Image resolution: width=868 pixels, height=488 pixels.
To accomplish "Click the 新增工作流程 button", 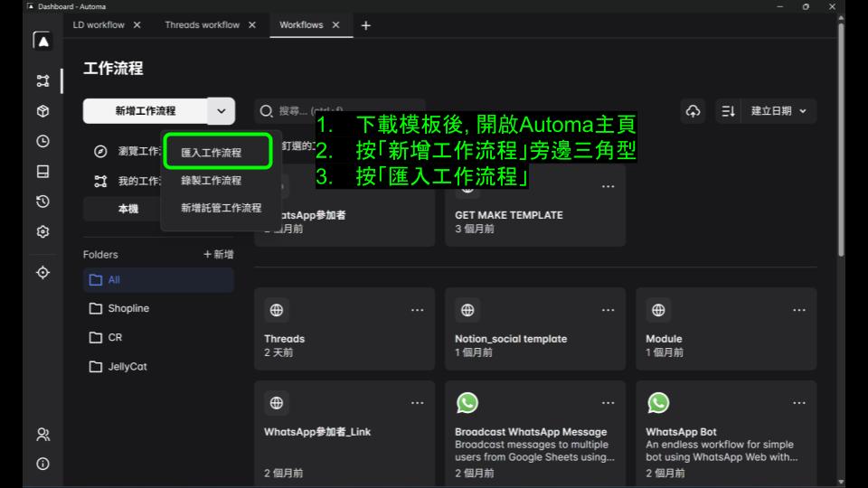I will tap(145, 111).
